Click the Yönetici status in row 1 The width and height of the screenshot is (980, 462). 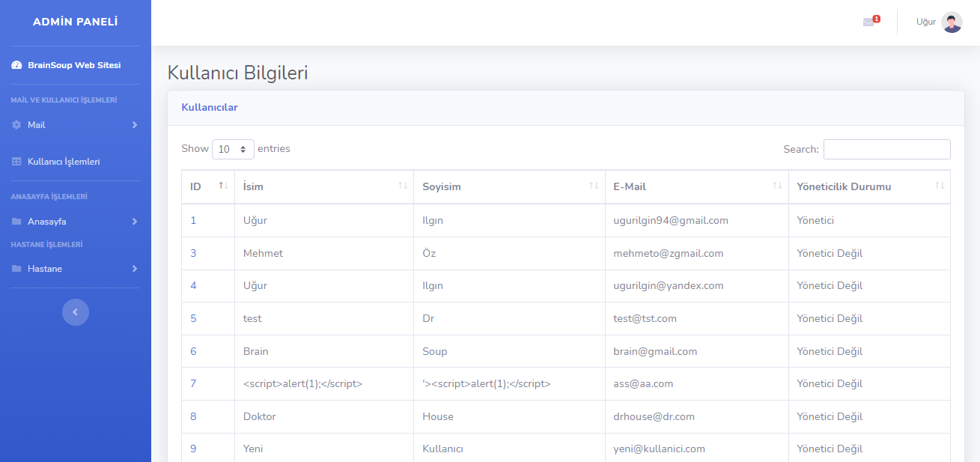(869, 220)
